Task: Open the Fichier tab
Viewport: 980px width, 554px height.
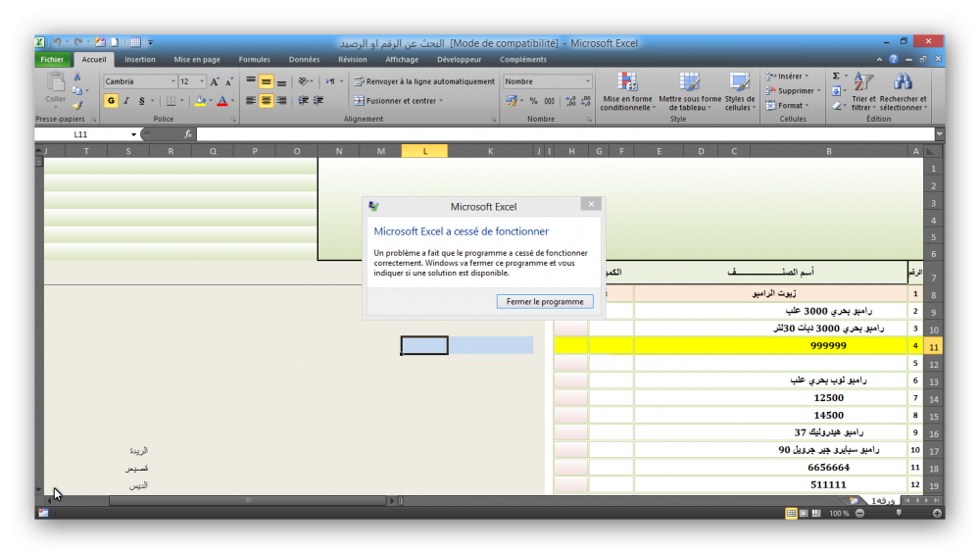Action: (52, 60)
